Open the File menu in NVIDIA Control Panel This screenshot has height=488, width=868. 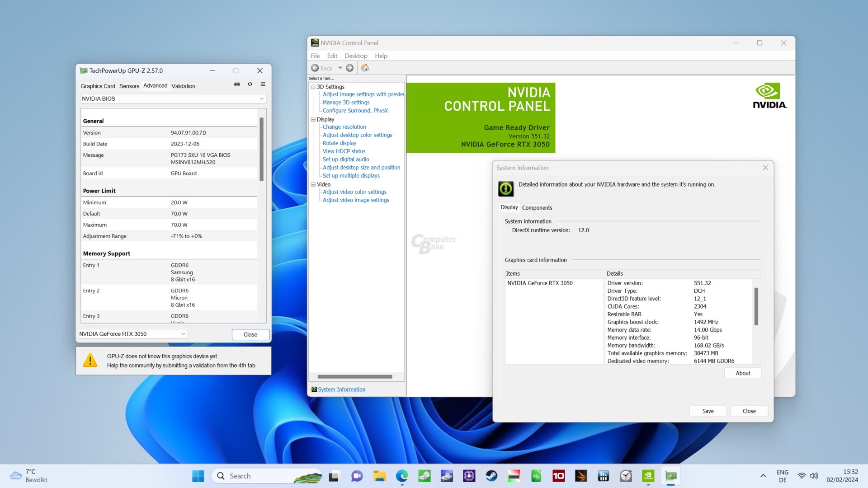(x=315, y=56)
